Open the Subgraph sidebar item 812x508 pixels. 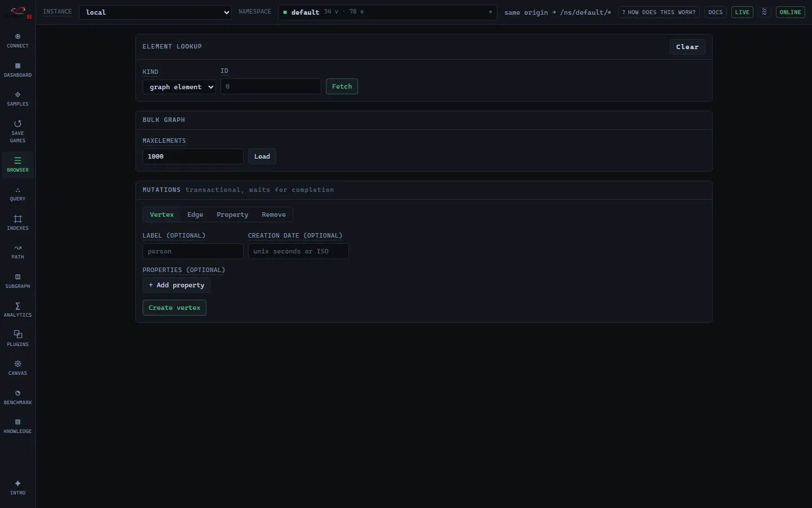tap(17, 281)
